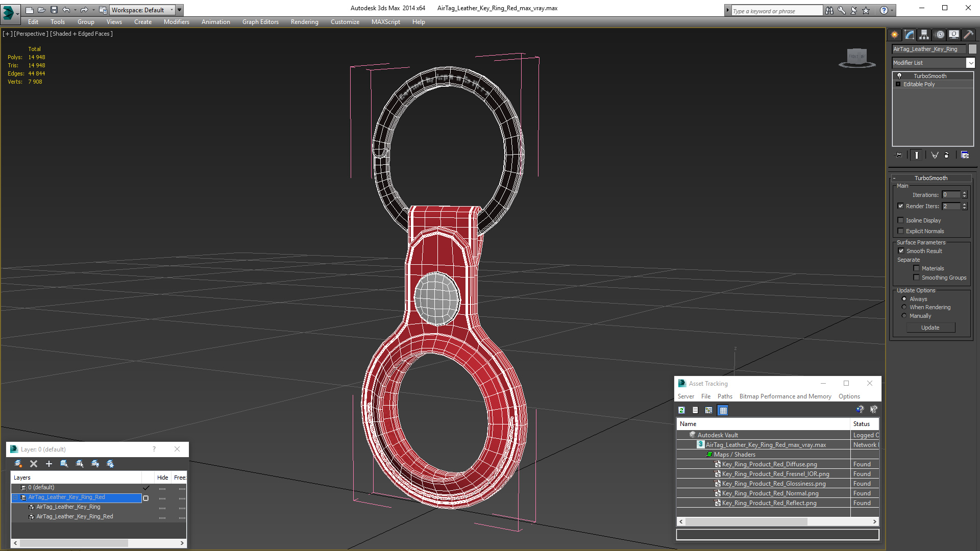Open the Create command panel tab
980x551 pixels.
pos(894,35)
